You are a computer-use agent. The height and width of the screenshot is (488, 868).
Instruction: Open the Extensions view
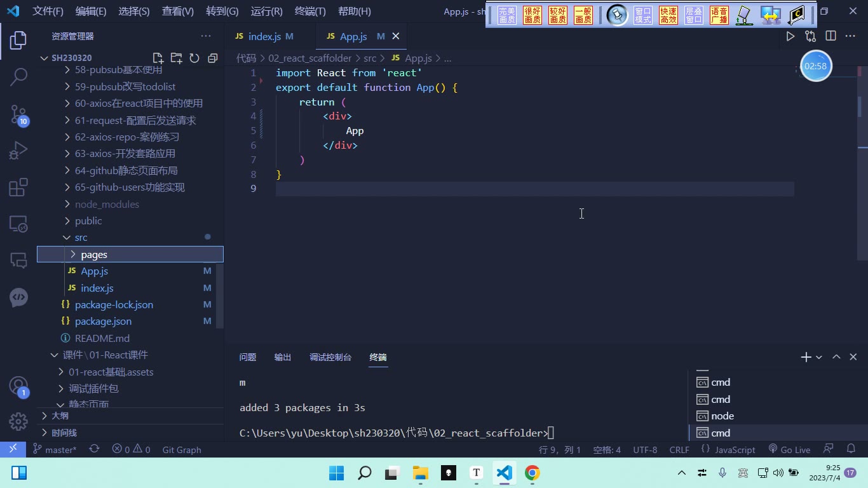(x=18, y=187)
